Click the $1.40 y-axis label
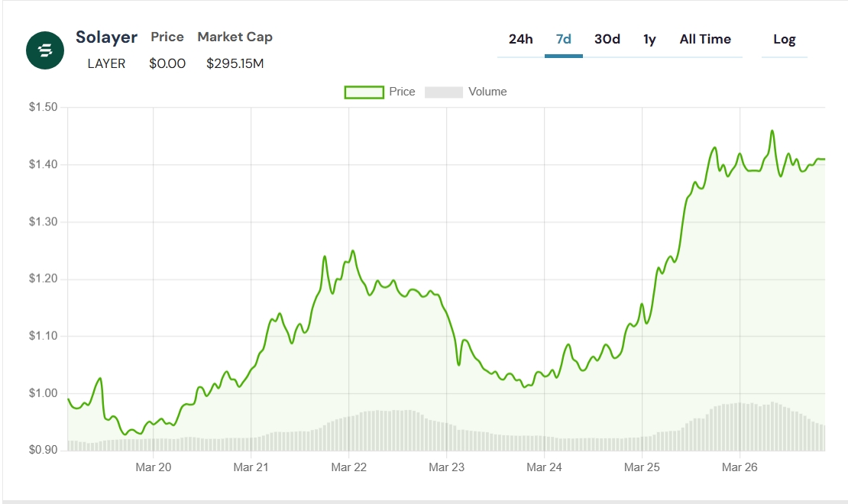 pos(44,164)
